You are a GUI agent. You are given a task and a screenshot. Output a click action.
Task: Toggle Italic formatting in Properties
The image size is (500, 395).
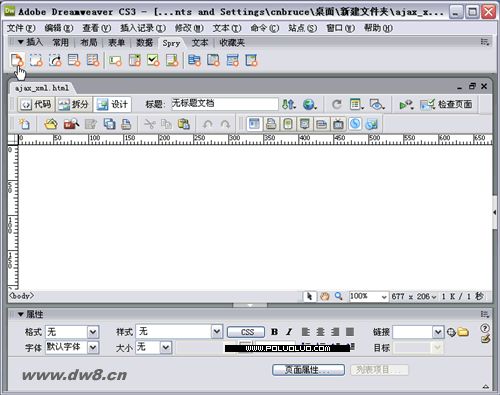289,332
